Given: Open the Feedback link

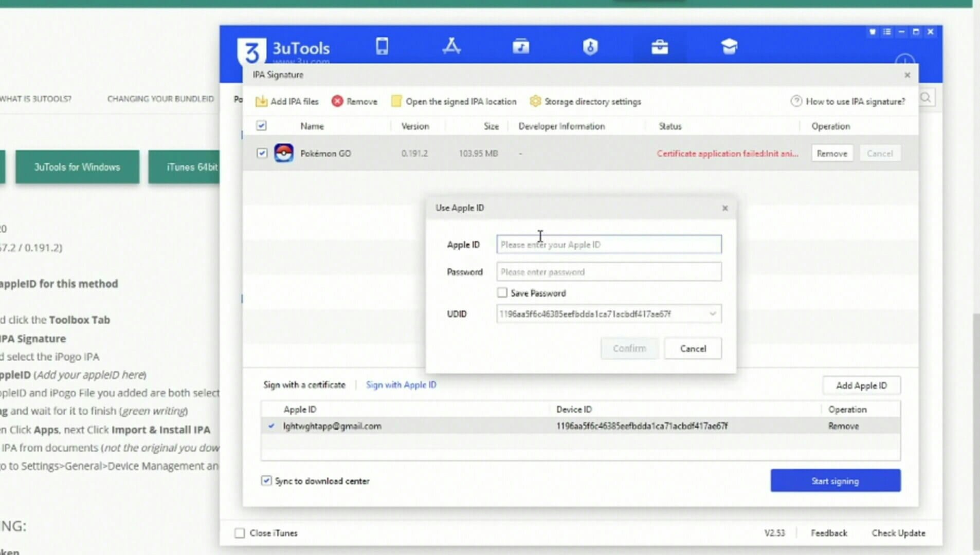Looking at the screenshot, I should click(x=829, y=533).
